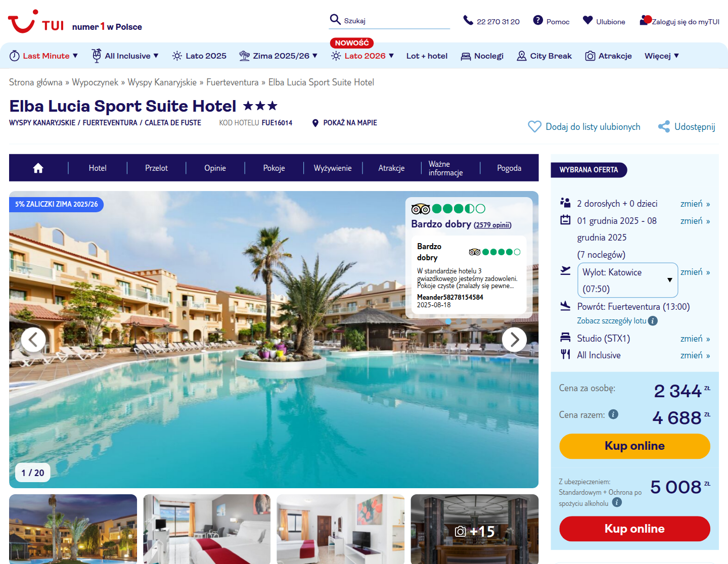Open the +15 photos thumbnail
Viewport: 728px width, 564px height.
pos(475,529)
